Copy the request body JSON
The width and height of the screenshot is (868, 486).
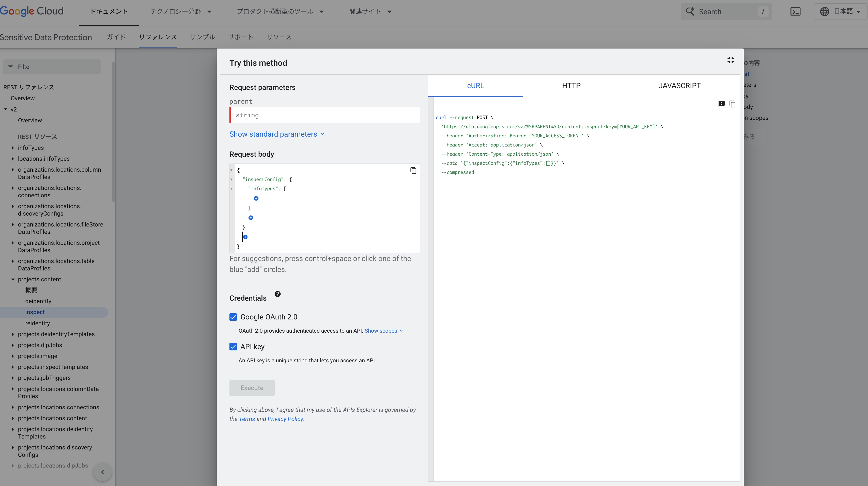tap(413, 171)
